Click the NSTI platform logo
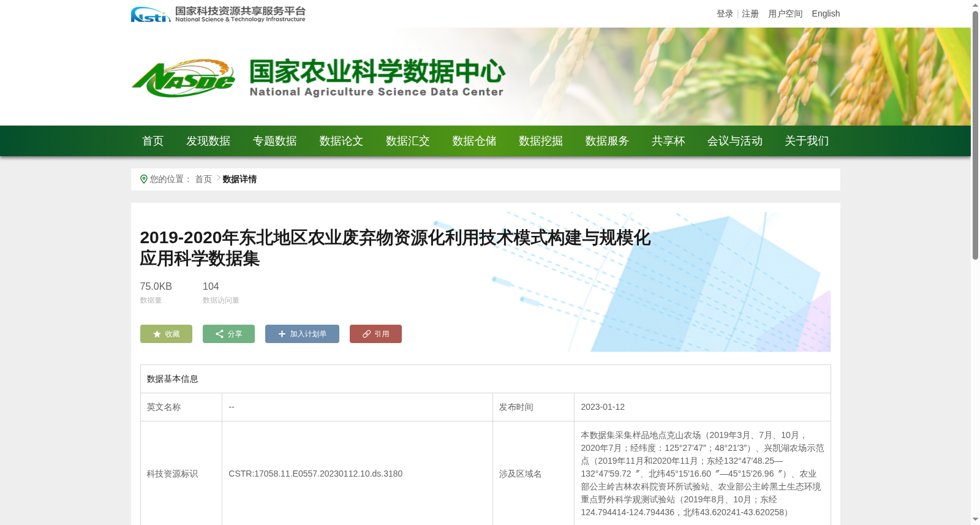 pos(218,14)
